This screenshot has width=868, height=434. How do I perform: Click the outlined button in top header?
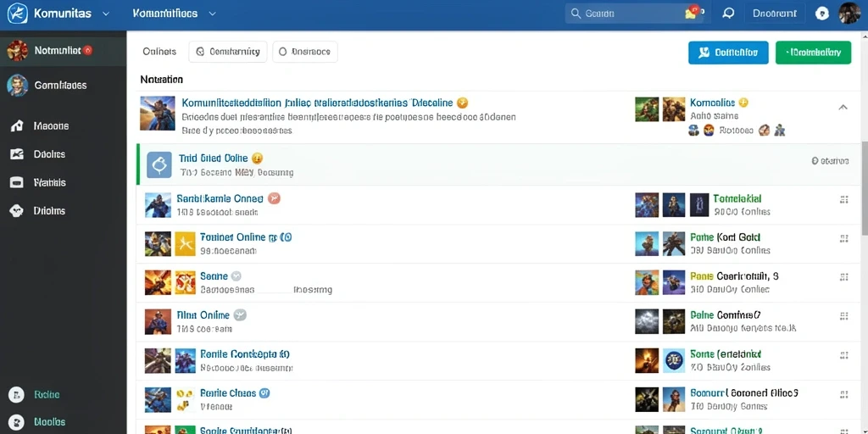775,14
